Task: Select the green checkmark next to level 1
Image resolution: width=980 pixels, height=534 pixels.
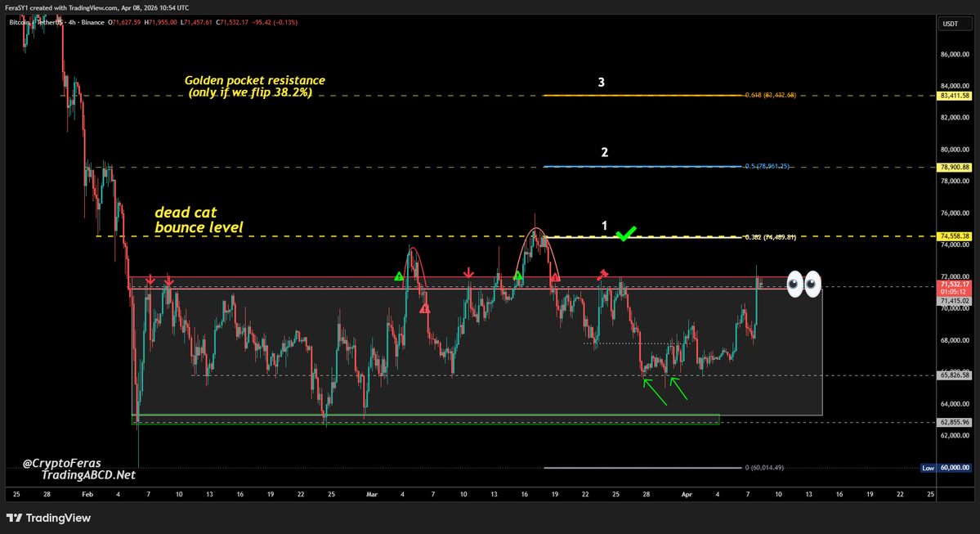Action: coord(626,235)
